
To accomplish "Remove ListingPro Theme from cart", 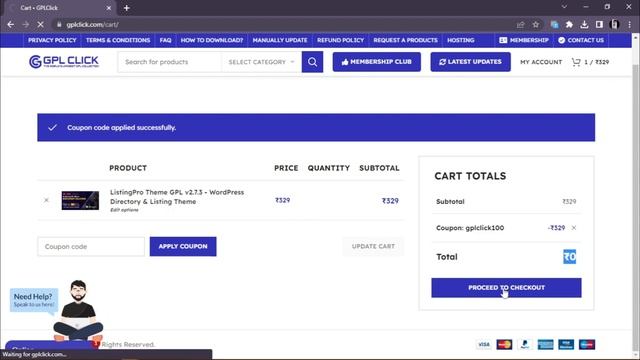I will click(46, 200).
